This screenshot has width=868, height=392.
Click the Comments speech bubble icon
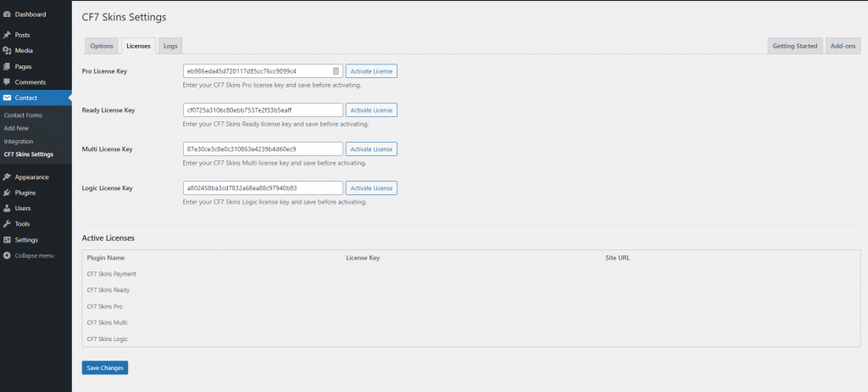pos(7,81)
